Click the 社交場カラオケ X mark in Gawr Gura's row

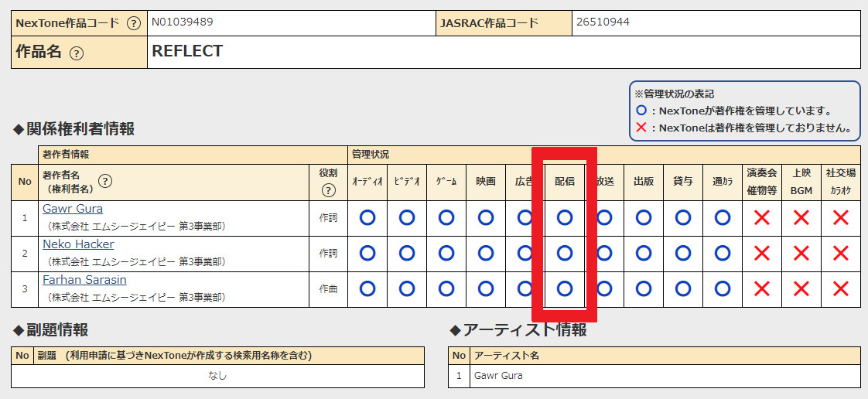pyautogui.click(x=840, y=218)
